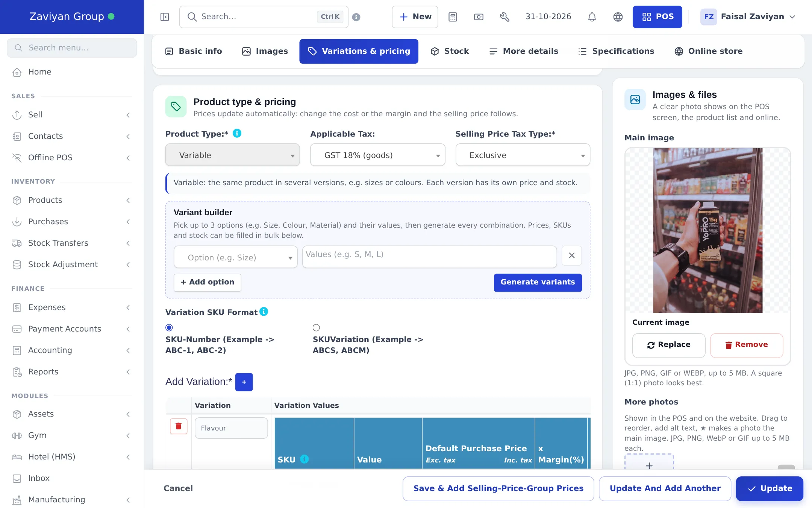Expand Reports sidebar menu
This screenshot has width=812, height=508.
pyautogui.click(x=72, y=372)
